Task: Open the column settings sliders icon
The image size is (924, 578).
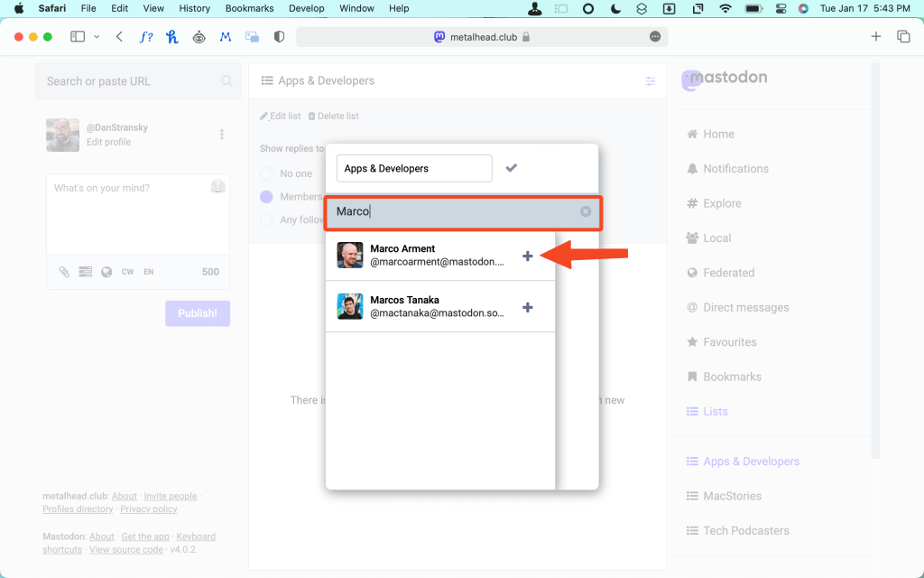Action: click(651, 80)
